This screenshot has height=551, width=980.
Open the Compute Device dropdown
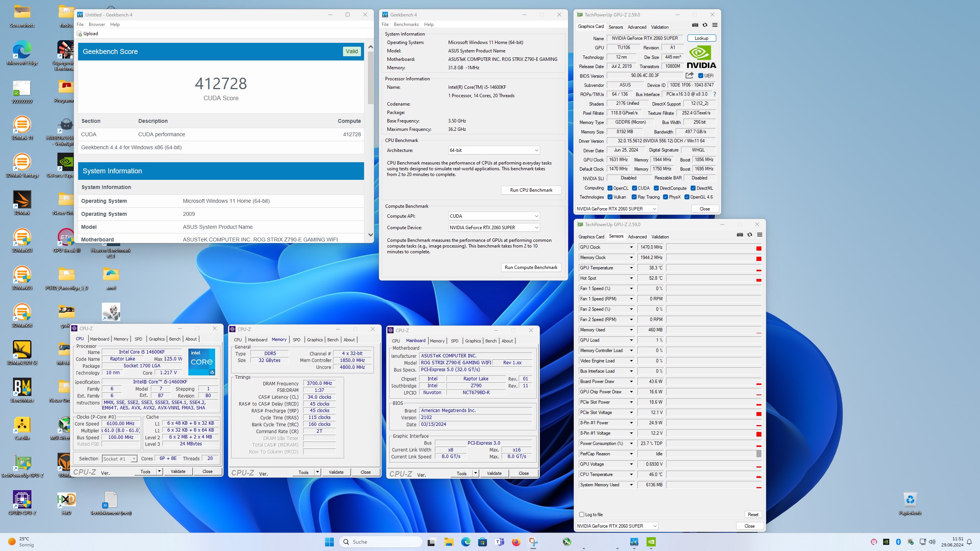494,228
